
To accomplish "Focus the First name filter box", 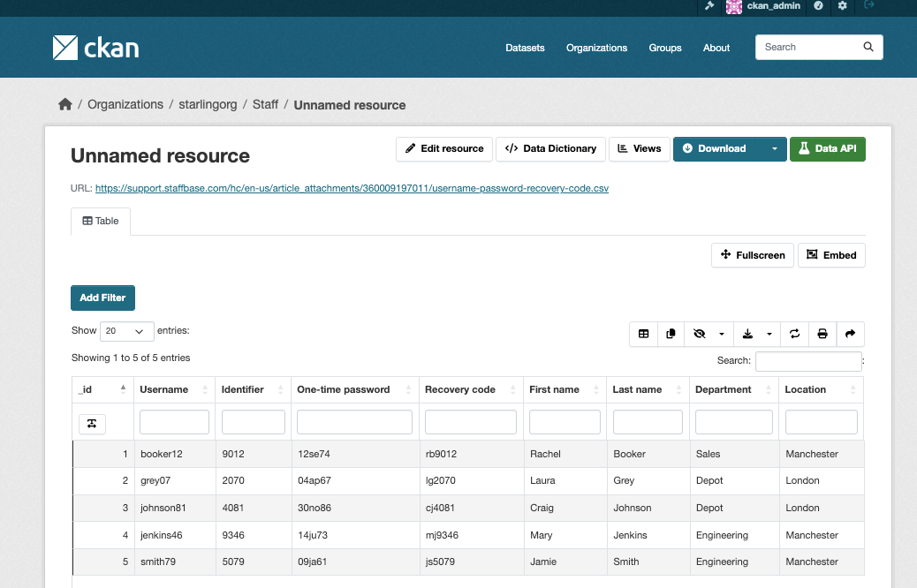I will [x=565, y=422].
